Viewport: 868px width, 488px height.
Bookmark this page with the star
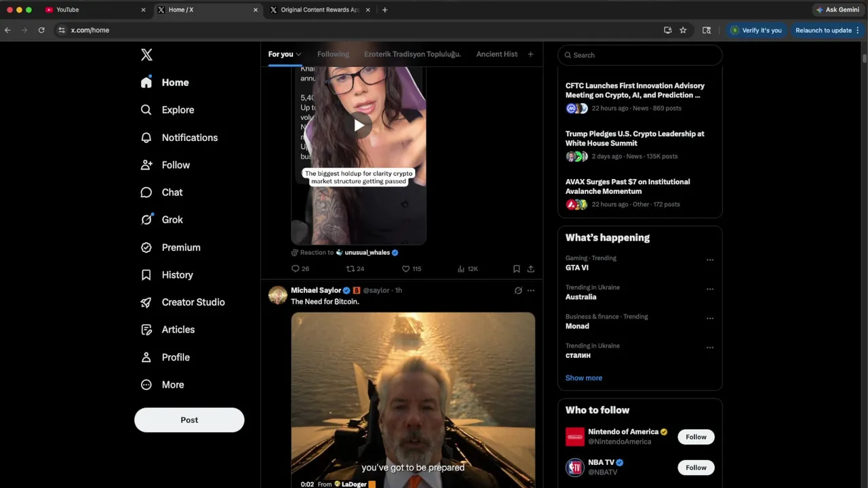coord(683,30)
